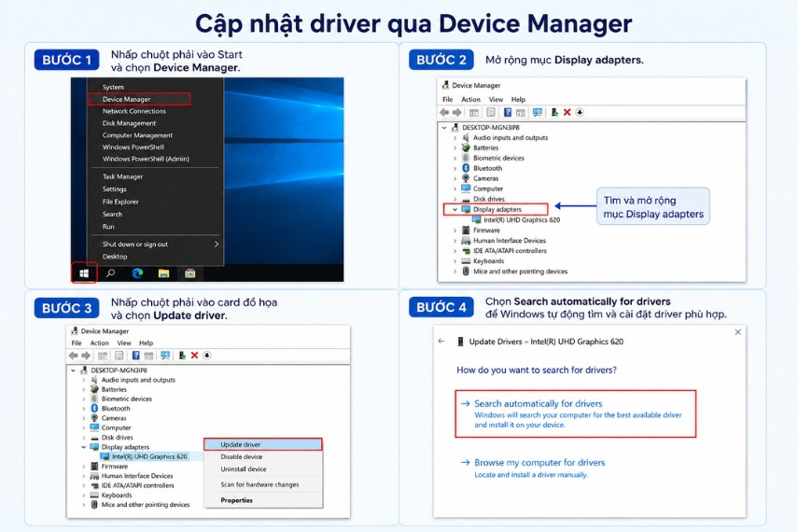Click Forward arrow in Bước 2 Device Manager toolbar
This screenshot has width=798, height=532.
click(456, 112)
